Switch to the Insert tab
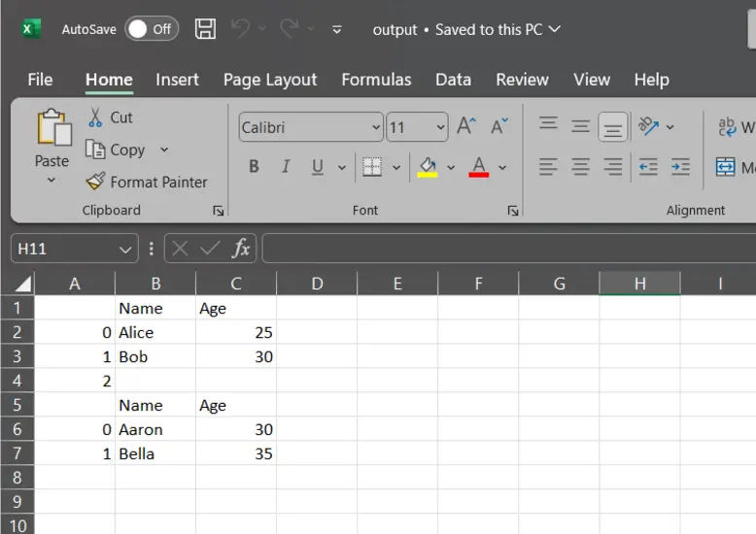 coord(177,80)
